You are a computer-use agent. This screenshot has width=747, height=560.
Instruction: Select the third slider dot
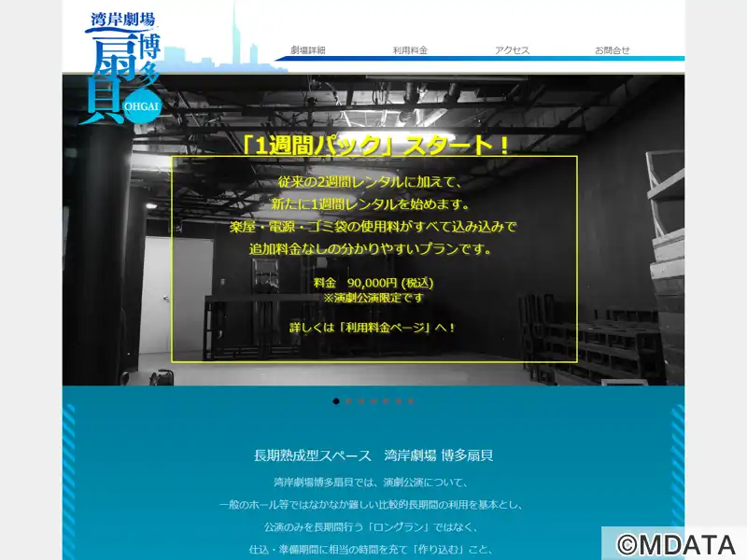point(360,401)
